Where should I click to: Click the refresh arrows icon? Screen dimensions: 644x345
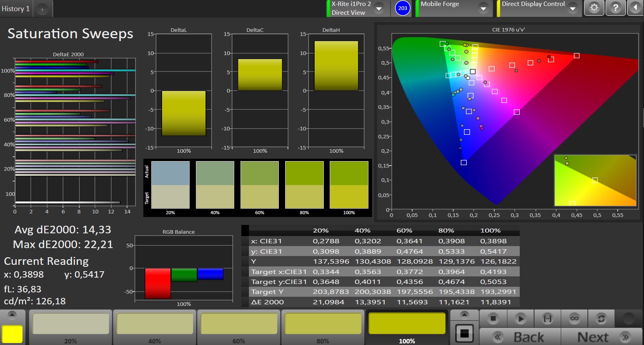coord(601,318)
